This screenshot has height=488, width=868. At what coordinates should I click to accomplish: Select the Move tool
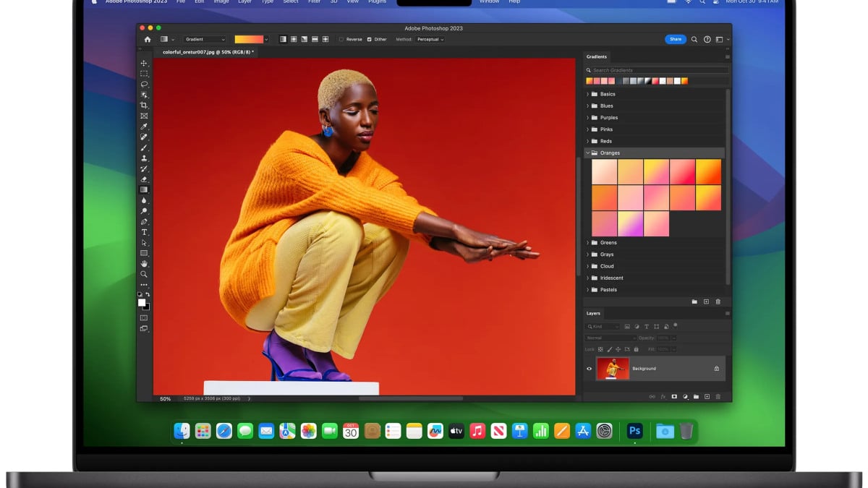click(144, 63)
